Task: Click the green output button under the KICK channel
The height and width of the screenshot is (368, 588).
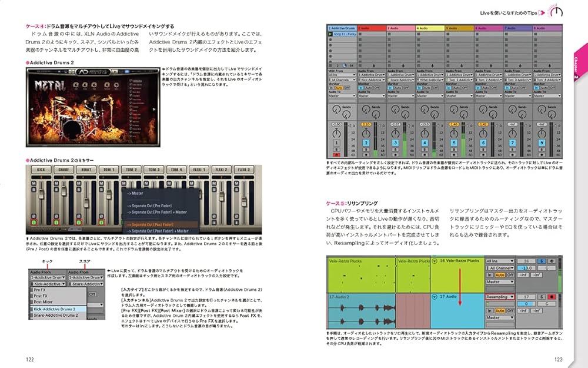Action: coord(34,223)
